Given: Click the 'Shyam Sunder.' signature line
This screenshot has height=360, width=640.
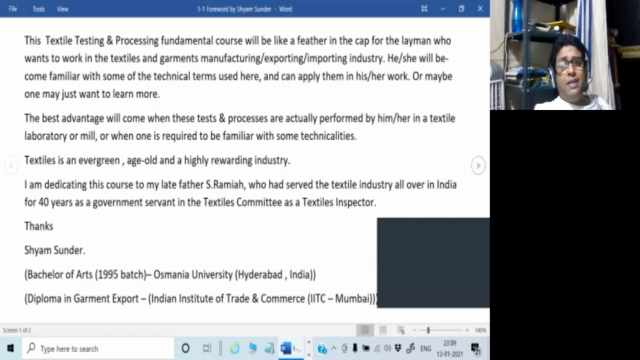Looking at the screenshot, I should pyautogui.click(x=55, y=250).
